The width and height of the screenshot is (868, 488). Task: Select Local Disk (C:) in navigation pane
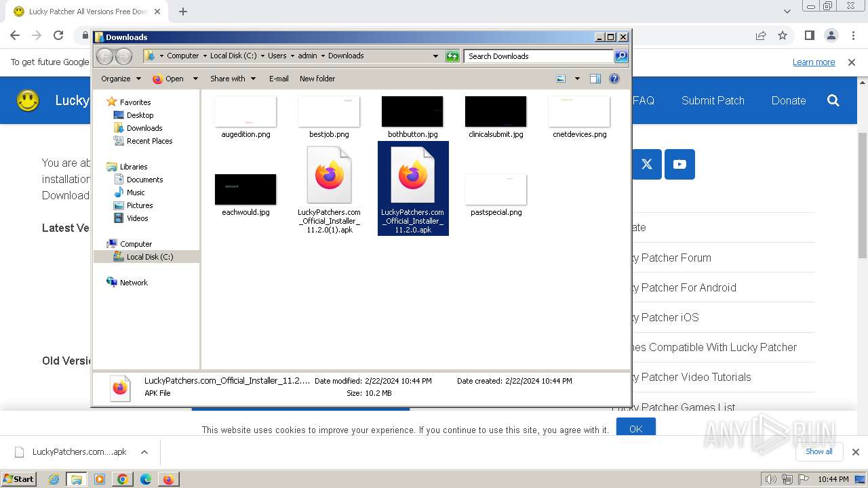(x=149, y=257)
